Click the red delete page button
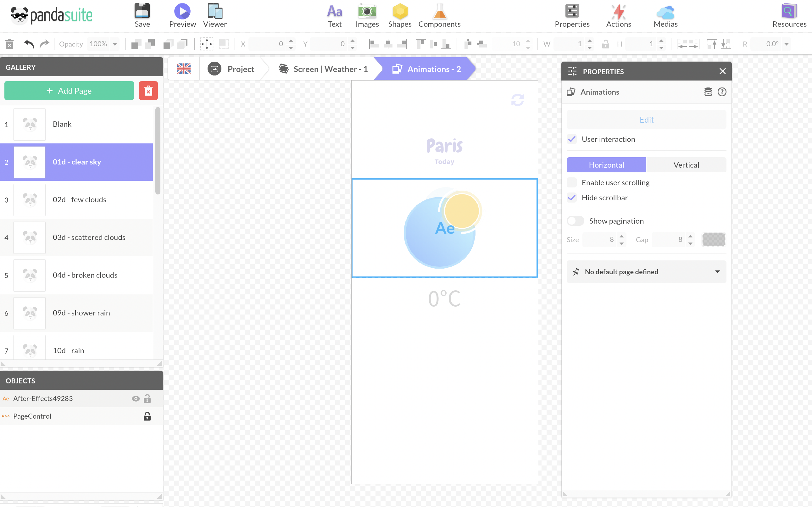812x507 pixels. point(148,91)
